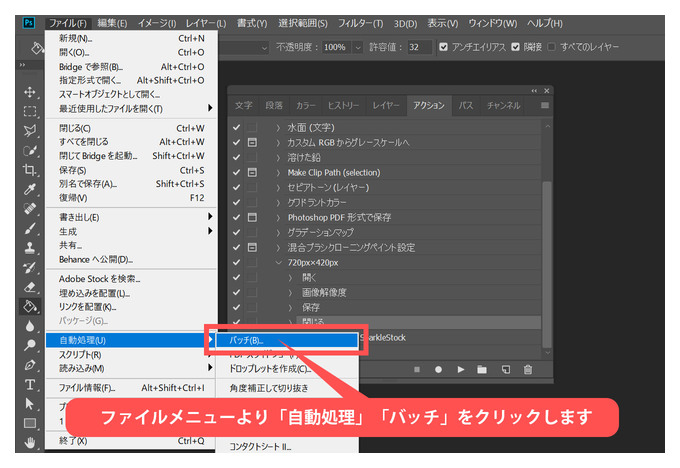Screen dimensions: 680x468
Task: Toggle checkmark for グラデーションマップ action
Action: 236,232
